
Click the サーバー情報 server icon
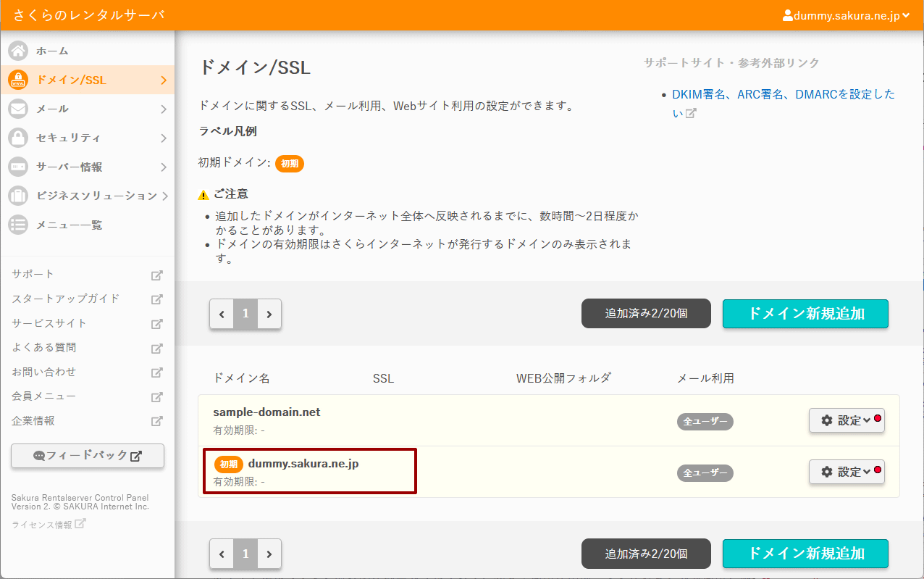[18, 167]
